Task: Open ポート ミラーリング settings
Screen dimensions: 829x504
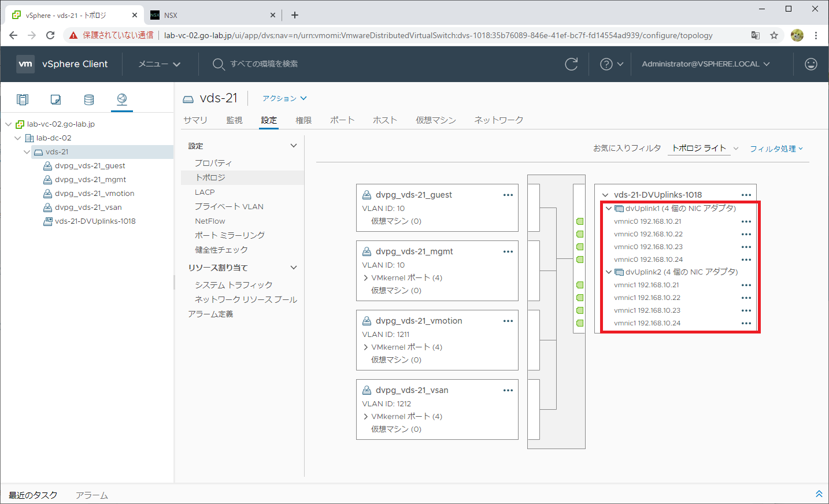Action: click(230, 235)
